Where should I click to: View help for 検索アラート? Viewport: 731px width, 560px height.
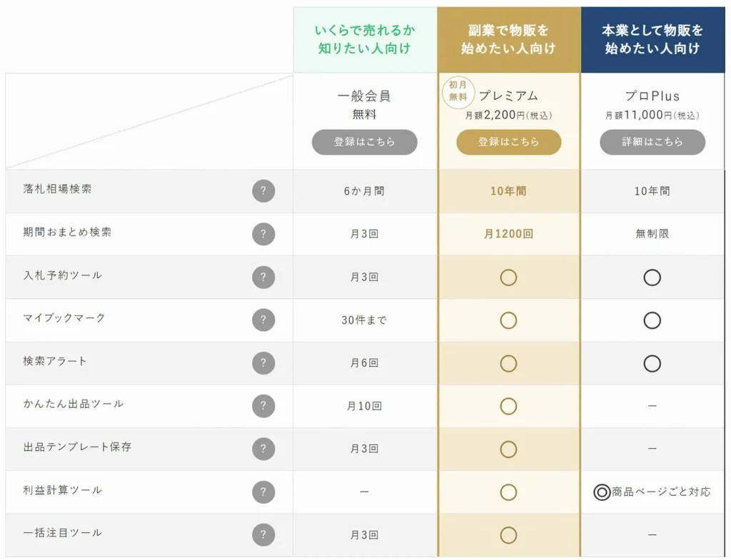click(264, 363)
